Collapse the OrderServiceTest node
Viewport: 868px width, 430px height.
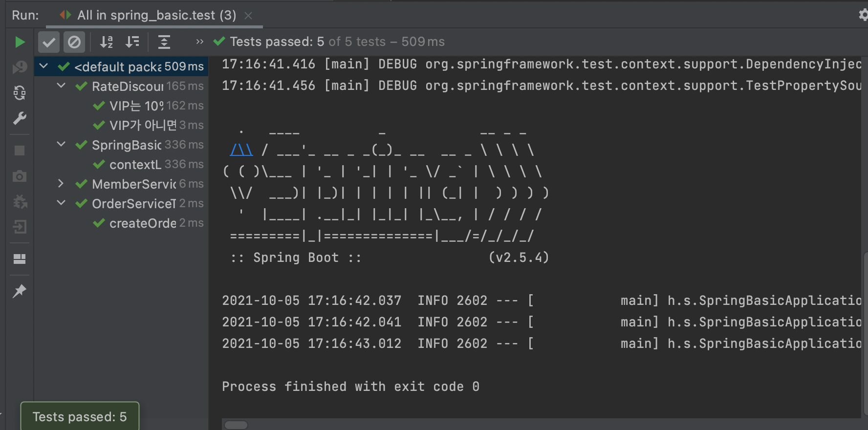(x=61, y=203)
